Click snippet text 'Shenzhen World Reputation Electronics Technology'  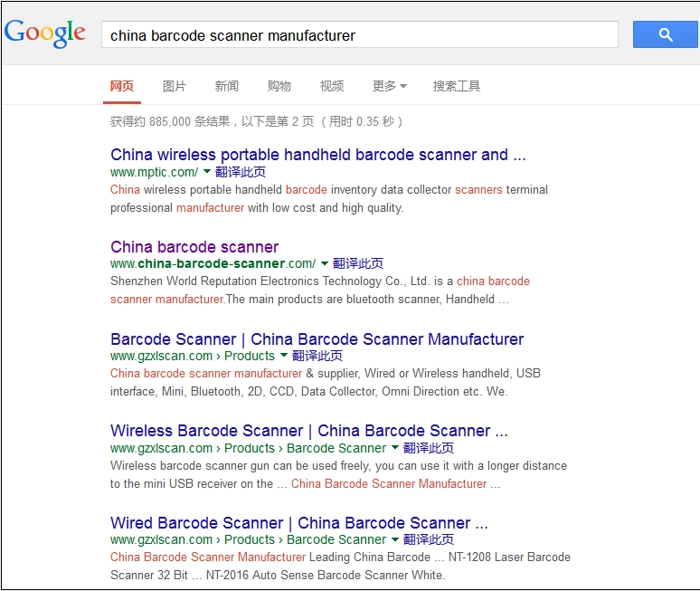pyautogui.click(x=246, y=281)
